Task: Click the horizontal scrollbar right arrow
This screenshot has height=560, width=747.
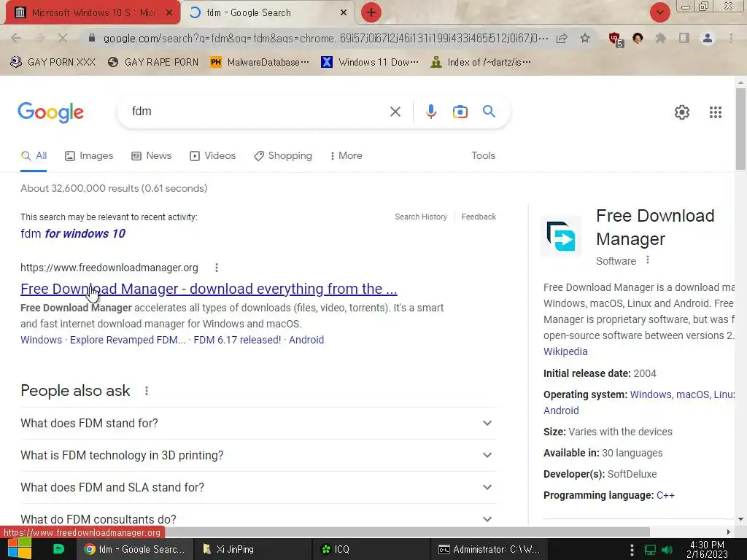Action: click(x=728, y=532)
